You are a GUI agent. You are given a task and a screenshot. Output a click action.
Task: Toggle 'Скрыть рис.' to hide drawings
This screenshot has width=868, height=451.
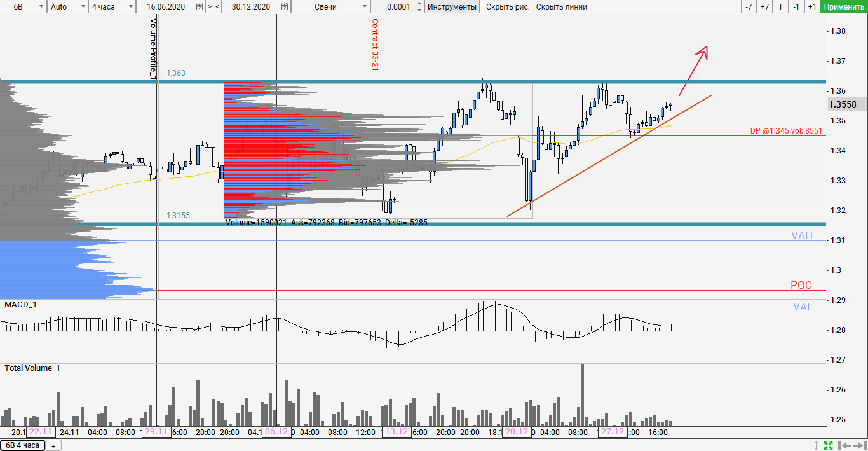(507, 7)
